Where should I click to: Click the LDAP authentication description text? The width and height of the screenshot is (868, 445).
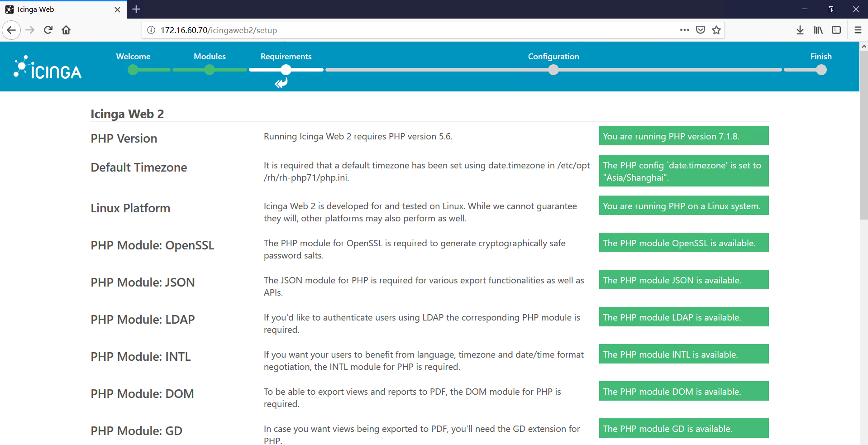(422, 324)
